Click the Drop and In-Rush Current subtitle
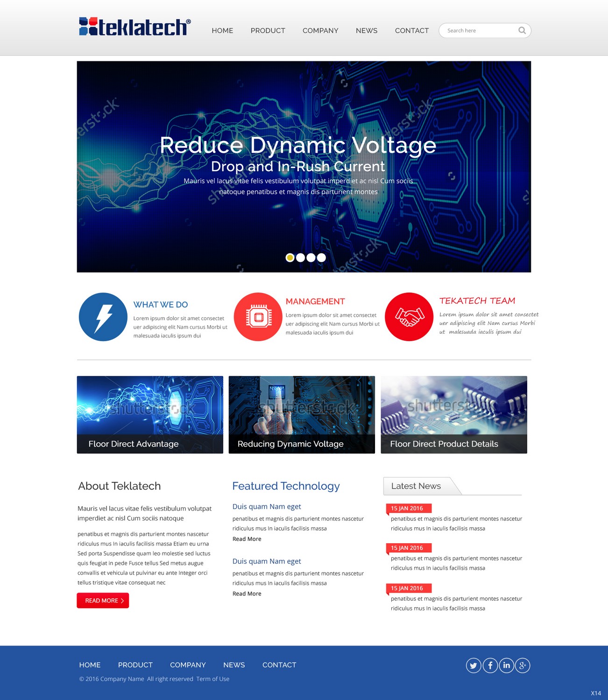This screenshot has height=700, width=608. (298, 167)
